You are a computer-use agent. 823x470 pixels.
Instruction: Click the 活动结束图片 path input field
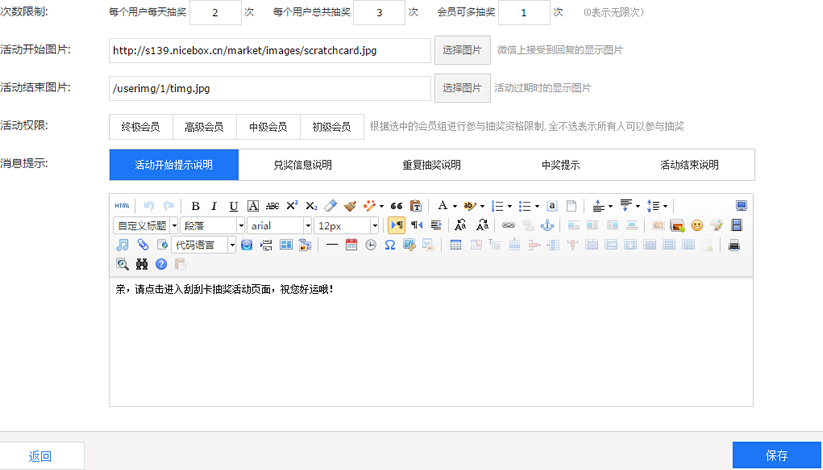point(270,88)
